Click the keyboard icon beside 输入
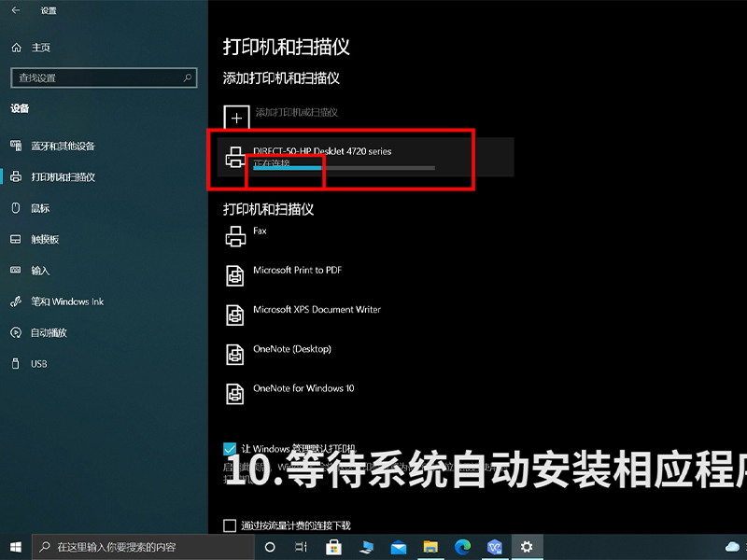 pos(16,270)
